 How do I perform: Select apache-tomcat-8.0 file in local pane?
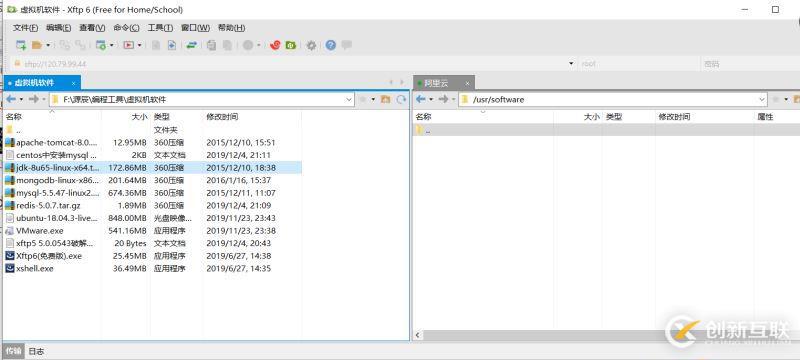point(153,143)
